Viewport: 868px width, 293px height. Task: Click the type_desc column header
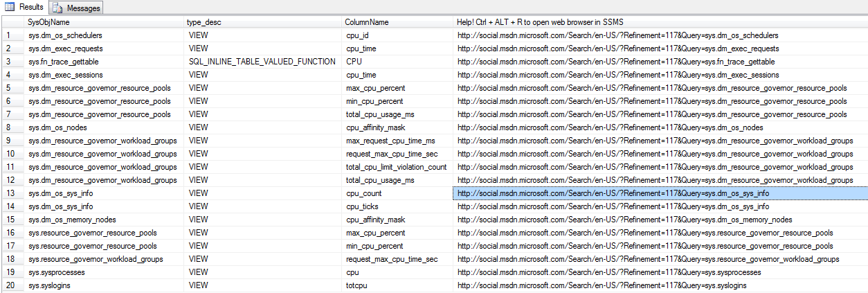click(204, 22)
